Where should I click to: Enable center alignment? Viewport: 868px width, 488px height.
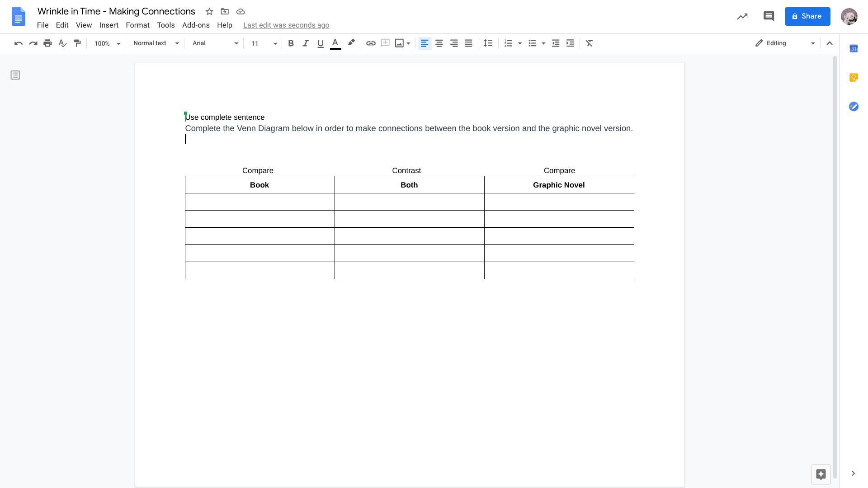click(x=439, y=43)
